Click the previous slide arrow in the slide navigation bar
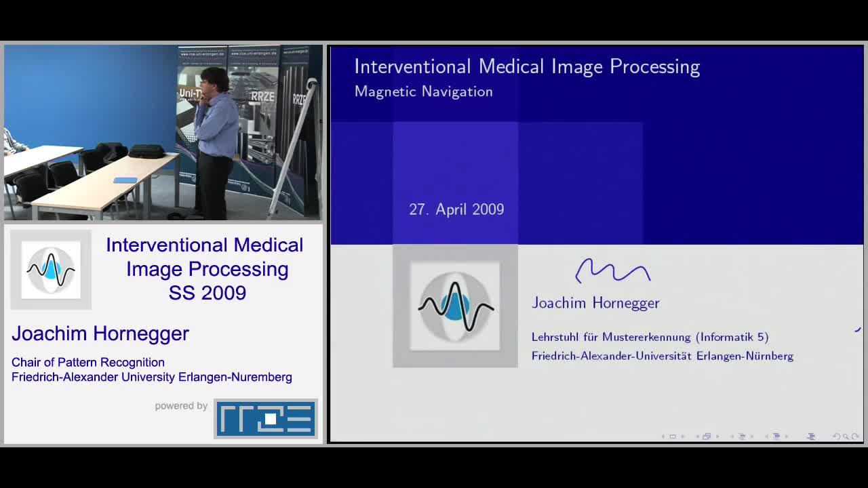This screenshot has height=488, width=868. click(664, 436)
